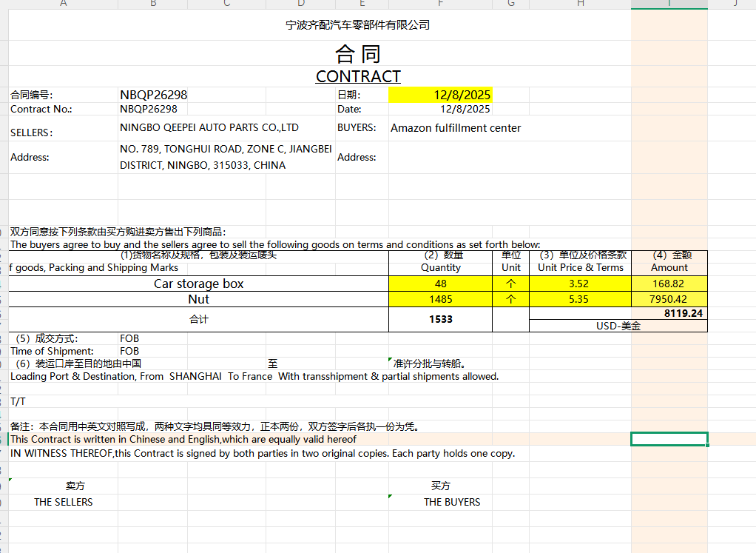The image size is (756, 553).
Task: Select the column F header
Action: point(440,4)
